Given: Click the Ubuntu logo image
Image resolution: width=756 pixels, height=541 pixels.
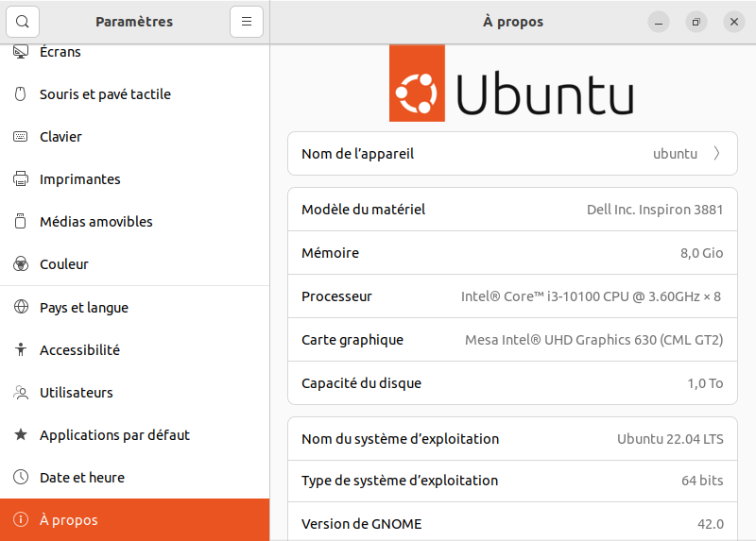Looking at the screenshot, I should pos(511,83).
